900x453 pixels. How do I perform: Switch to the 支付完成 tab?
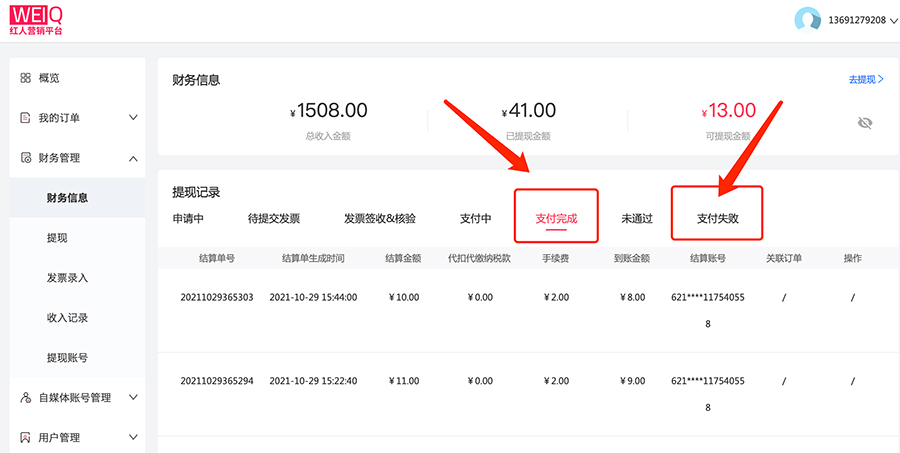[x=556, y=218]
